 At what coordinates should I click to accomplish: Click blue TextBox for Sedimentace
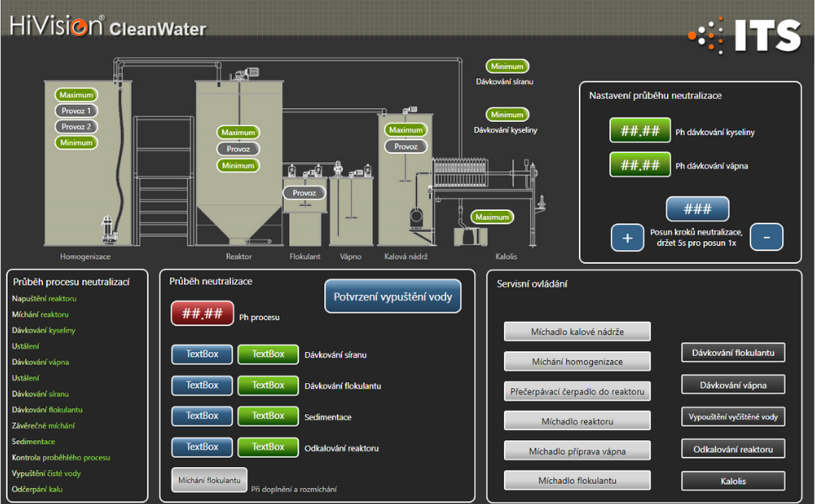(202, 416)
